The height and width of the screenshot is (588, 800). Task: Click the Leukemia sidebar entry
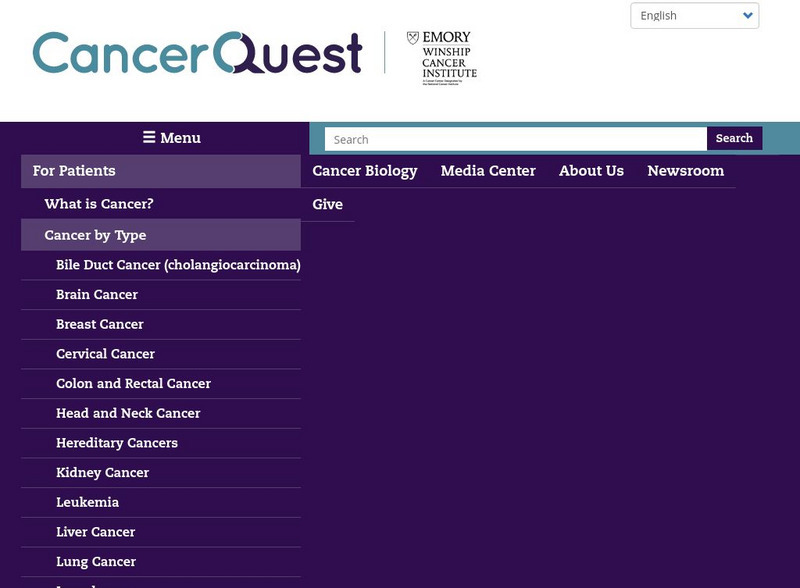pos(86,502)
